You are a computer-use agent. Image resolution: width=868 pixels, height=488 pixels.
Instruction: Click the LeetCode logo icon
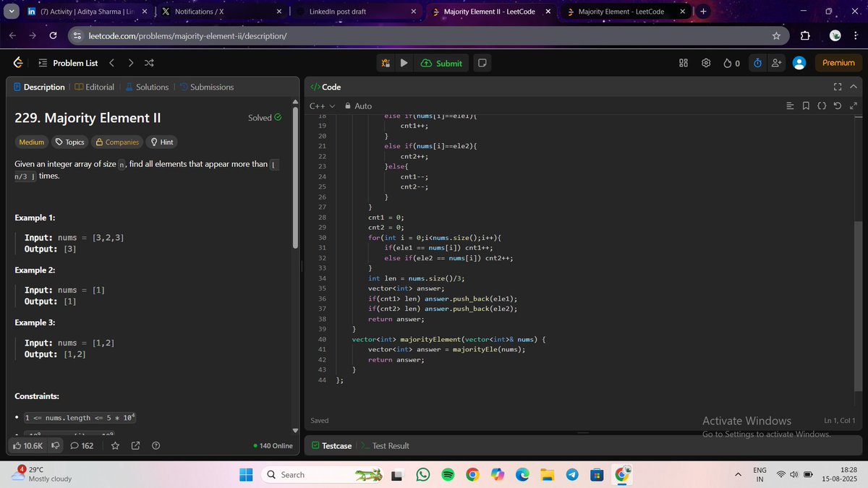coord(17,63)
